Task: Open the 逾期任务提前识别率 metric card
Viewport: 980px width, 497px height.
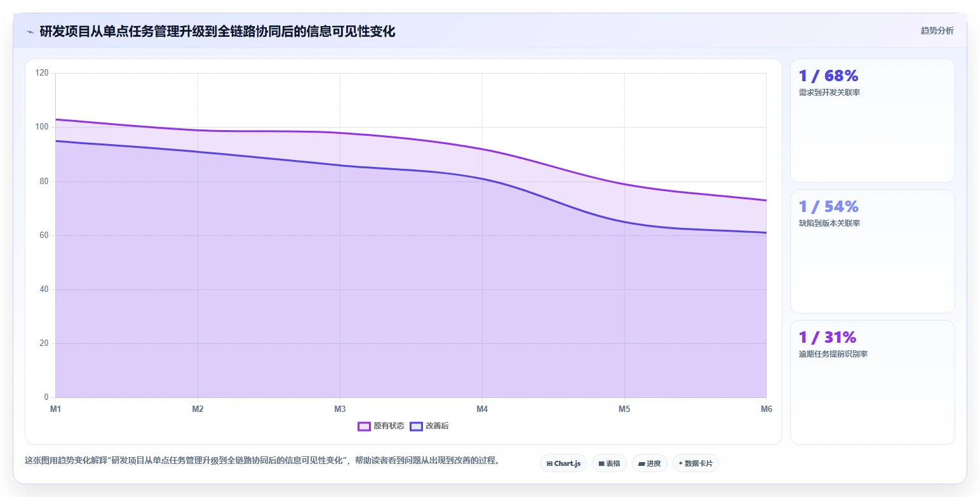Action: (872, 382)
